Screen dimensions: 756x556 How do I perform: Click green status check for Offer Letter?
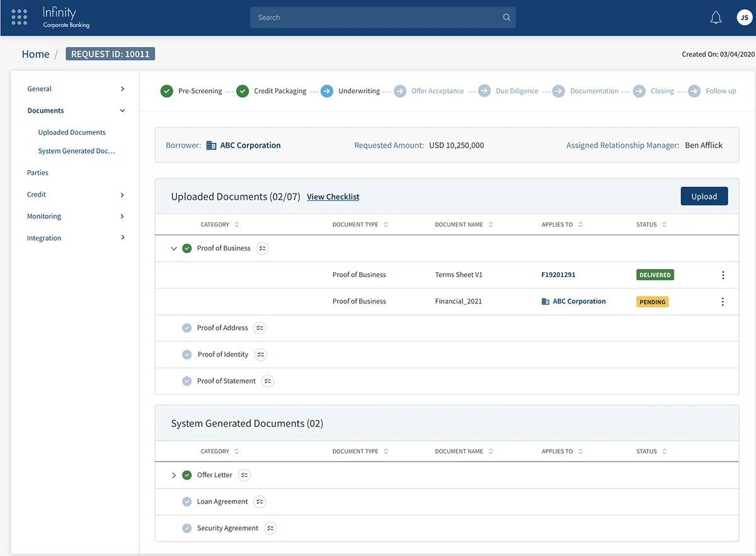tap(186, 475)
